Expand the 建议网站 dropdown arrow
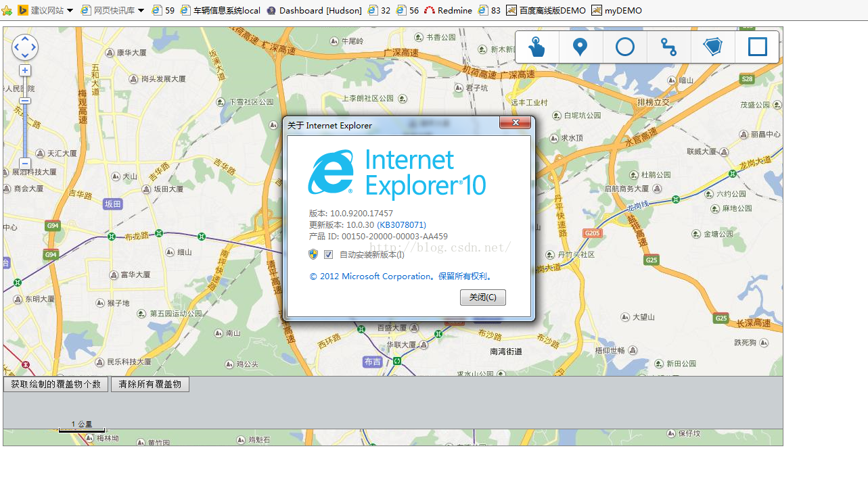The height and width of the screenshot is (480, 868). (70, 11)
